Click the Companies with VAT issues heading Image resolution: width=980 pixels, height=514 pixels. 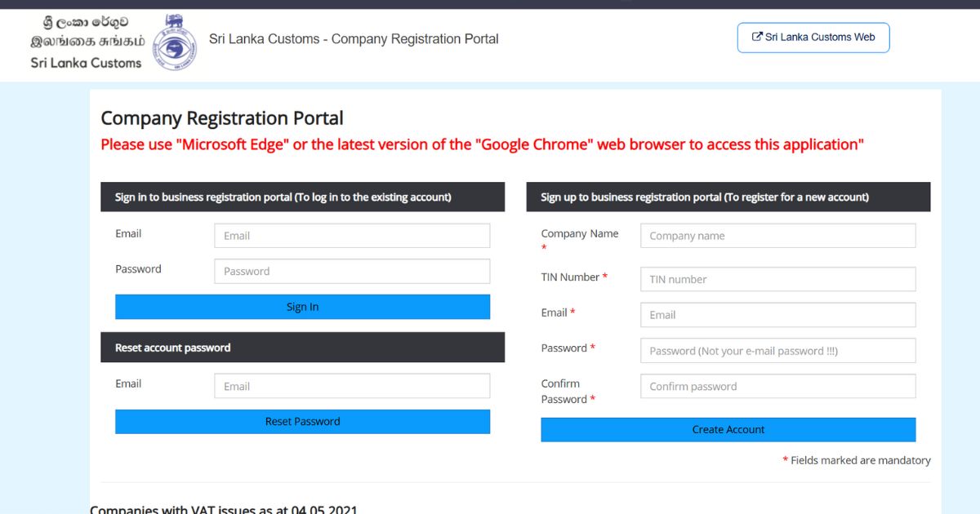224,509
